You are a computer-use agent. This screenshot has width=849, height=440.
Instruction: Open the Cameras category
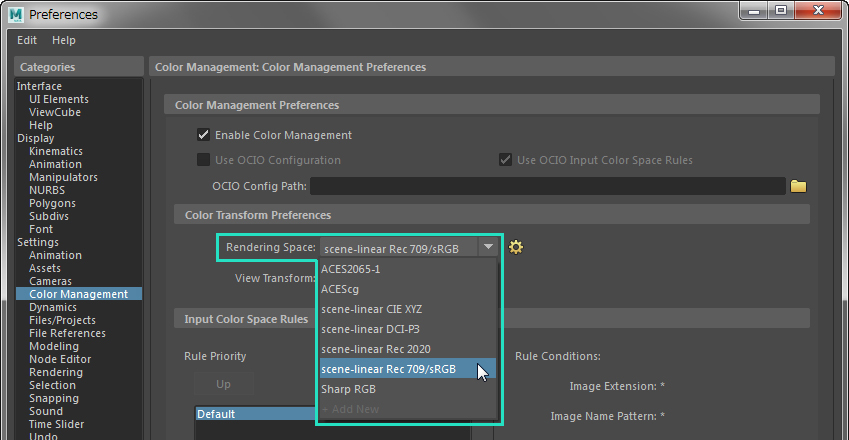click(50, 281)
